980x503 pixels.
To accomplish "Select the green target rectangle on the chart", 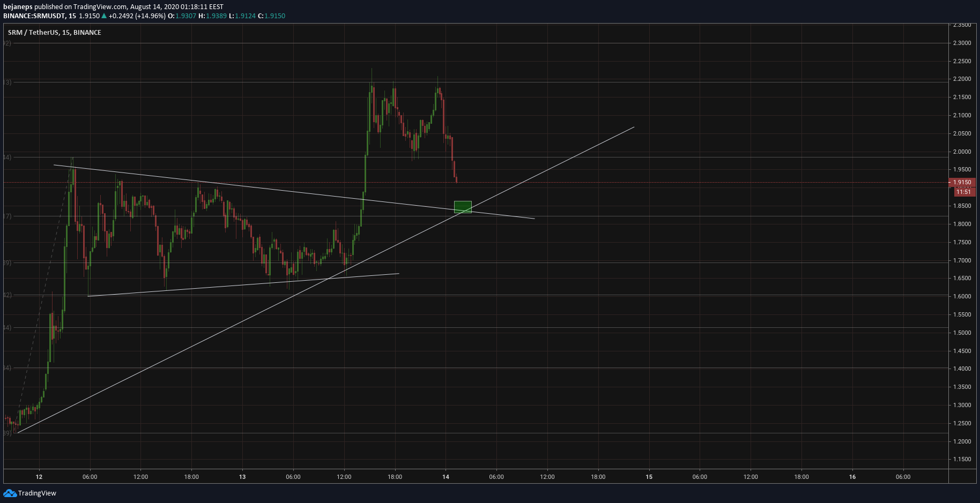I will pos(463,207).
